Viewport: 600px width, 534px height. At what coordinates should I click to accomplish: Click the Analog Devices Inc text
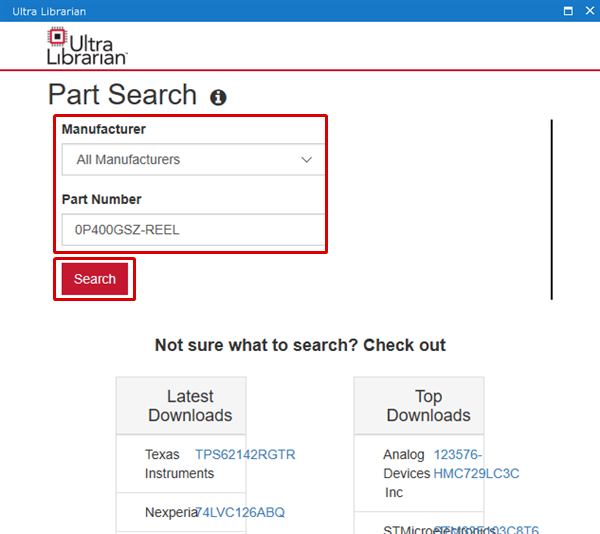click(406, 473)
